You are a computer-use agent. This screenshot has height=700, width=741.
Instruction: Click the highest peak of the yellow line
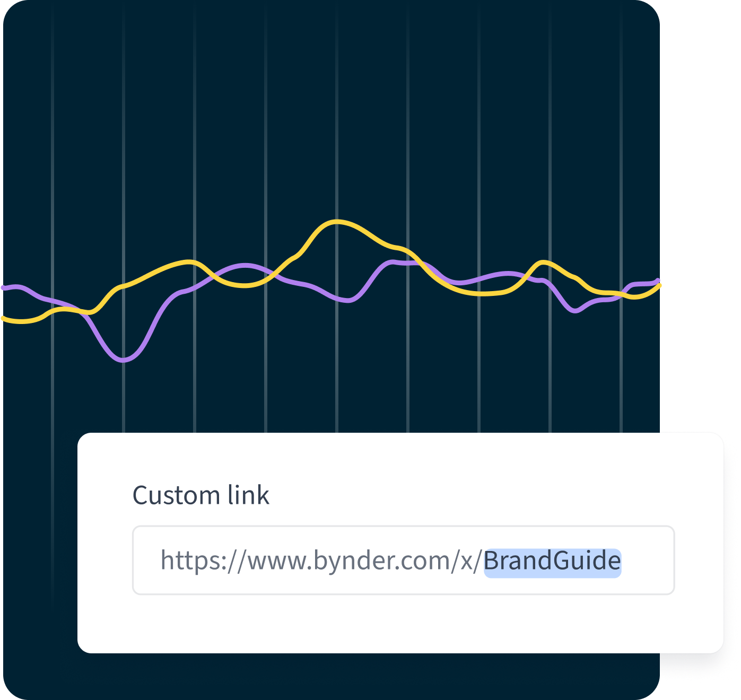click(337, 222)
